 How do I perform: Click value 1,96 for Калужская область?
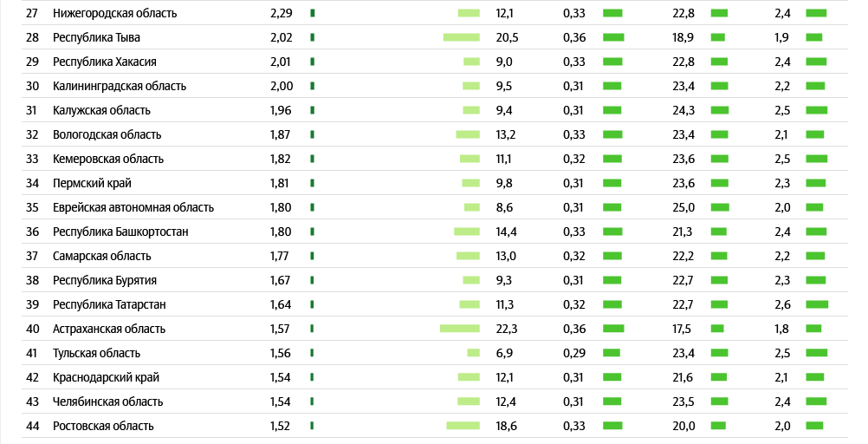coord(281,110)
